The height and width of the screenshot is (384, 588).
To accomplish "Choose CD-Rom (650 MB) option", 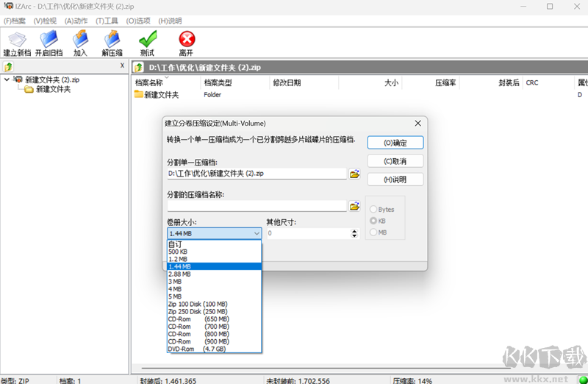I will click(x=214, y=319).
